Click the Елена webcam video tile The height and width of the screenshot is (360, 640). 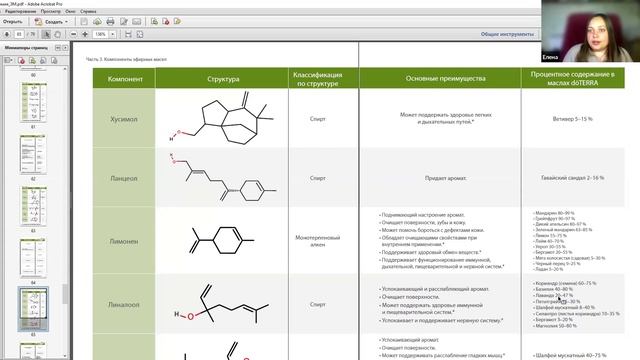coord(590,31)
